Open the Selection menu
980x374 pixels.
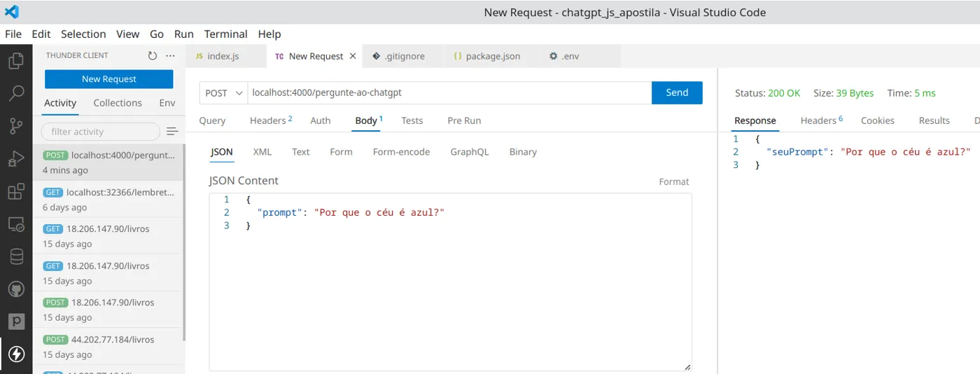pos(83,34)
